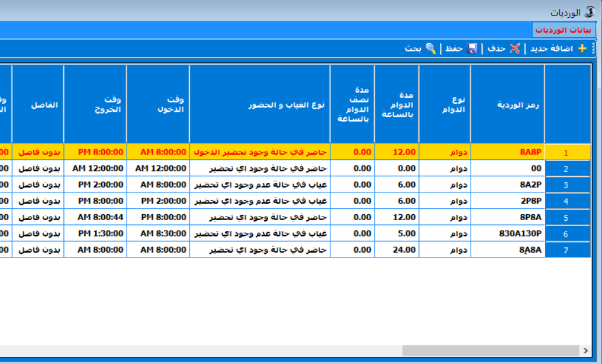Viewport: 602px width, 364px height.
Task: Click shift code cell 8A8A
Action: [507, 250]
